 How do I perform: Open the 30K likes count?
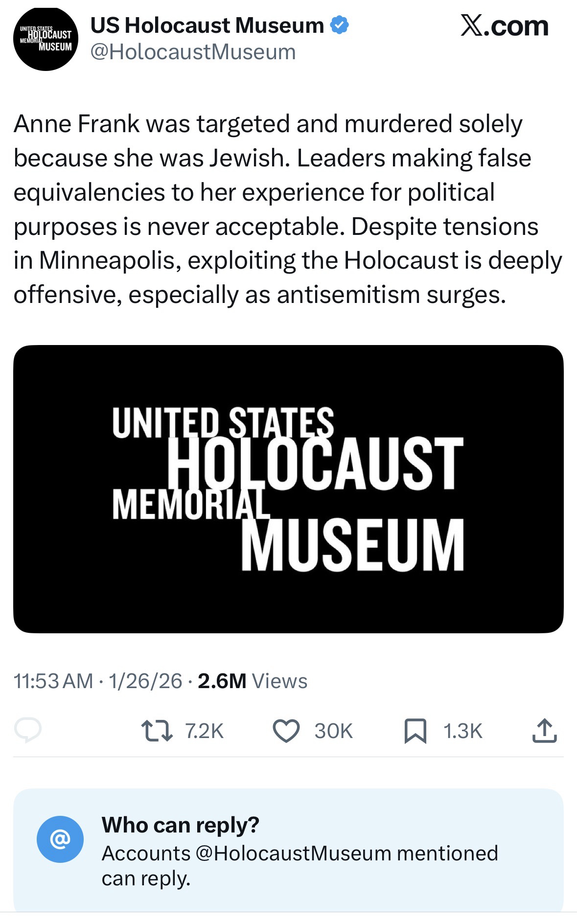pos(333,731)
